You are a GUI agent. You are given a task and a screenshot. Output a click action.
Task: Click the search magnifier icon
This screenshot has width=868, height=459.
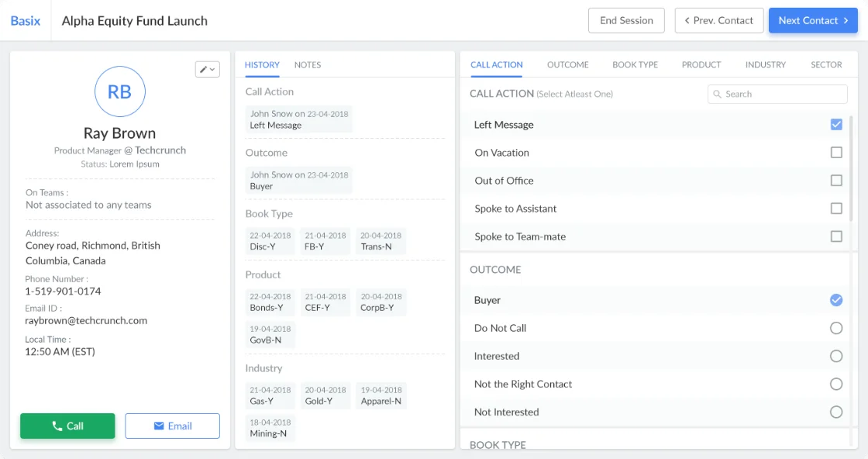tap(717, 94)
